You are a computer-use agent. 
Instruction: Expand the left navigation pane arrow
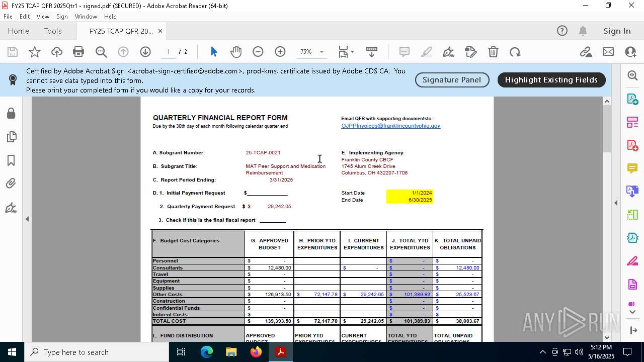pos(27,219)
